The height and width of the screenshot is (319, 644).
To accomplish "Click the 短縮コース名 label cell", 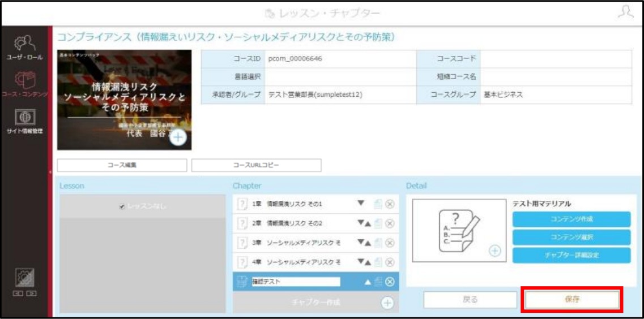I will tap(449, 77).
